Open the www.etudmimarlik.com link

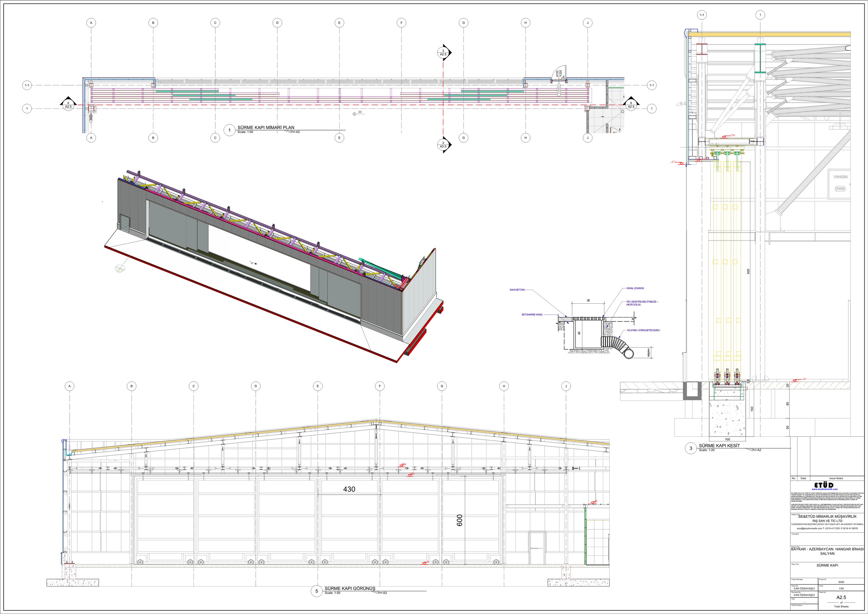[x=825, y=489]
